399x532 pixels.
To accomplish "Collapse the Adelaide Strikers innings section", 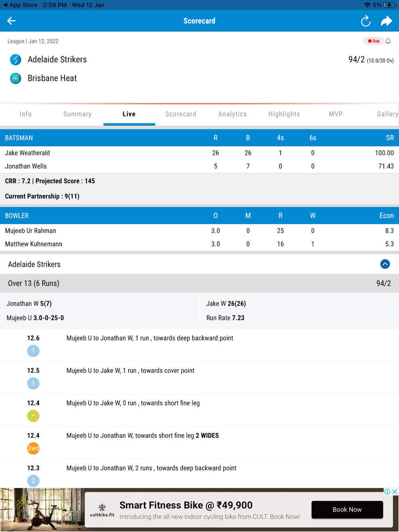I will point(385,264).
